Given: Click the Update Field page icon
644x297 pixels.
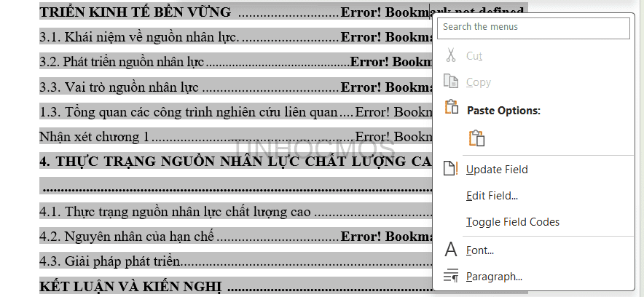Looking at the screenshot, I should pos(450,169).
